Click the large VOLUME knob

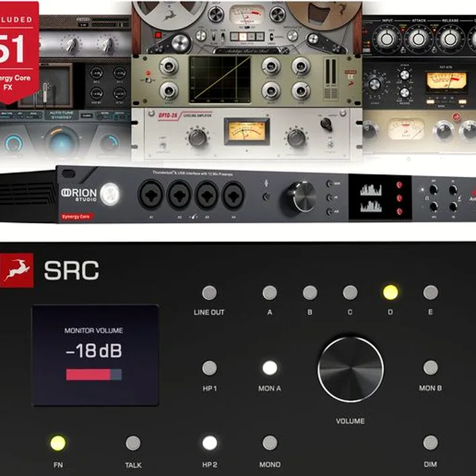coord(350,370)
